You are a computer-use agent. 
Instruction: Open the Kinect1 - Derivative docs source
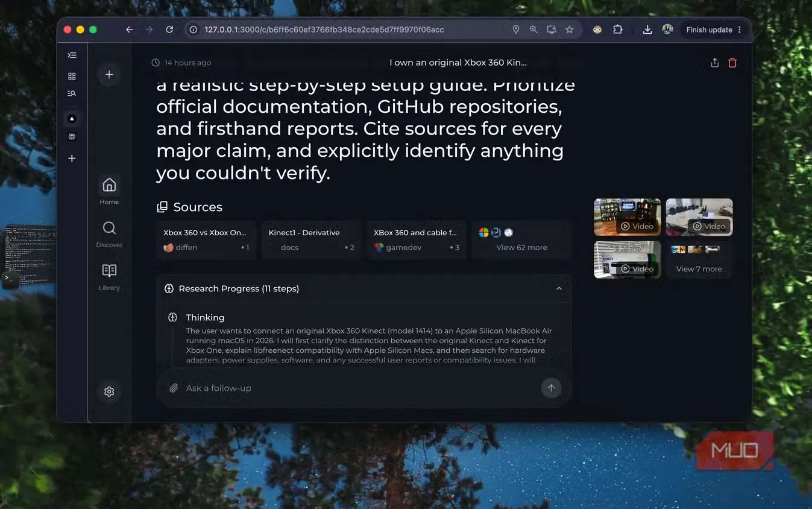pos(311,239)
